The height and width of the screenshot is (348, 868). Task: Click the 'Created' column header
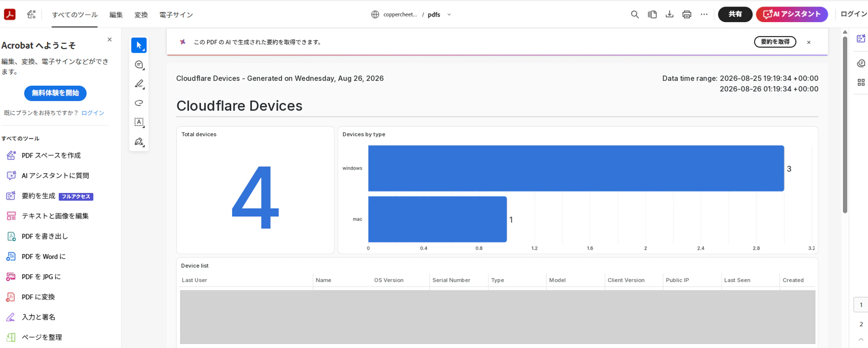coord(793,280)
